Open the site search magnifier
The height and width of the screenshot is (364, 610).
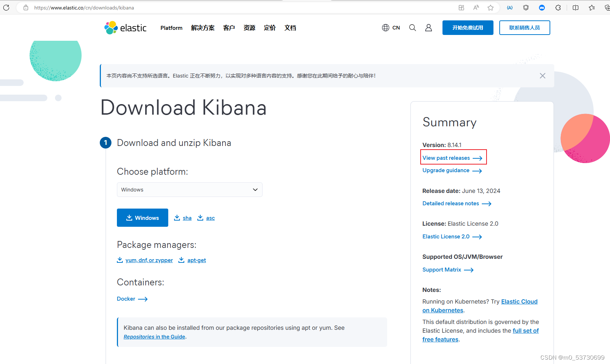pyautogui.click(x=412, y=27)
